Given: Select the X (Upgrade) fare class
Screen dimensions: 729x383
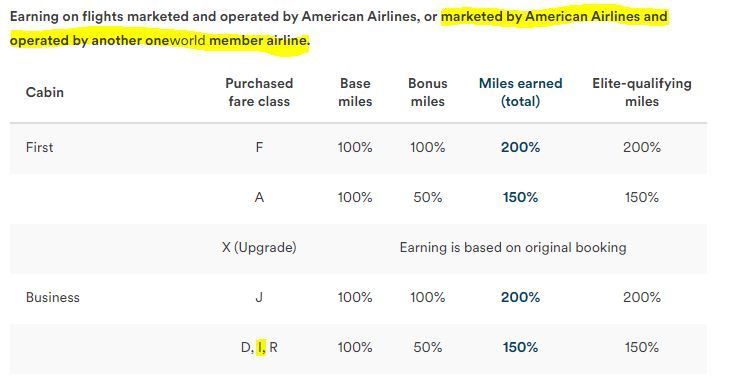Looking at the screenshot, I should tap(259, 247).
